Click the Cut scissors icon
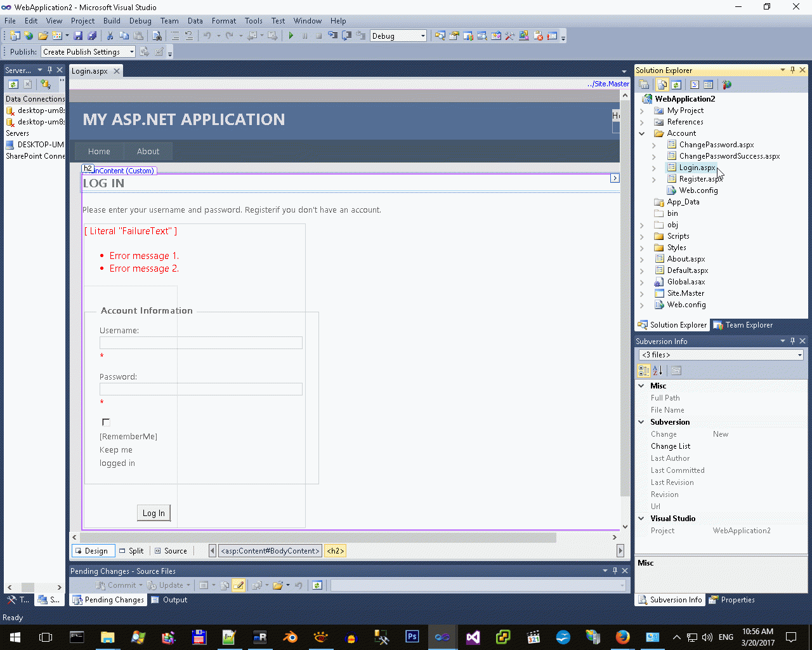The width and height of the screenshot is (812, 650). (110, 36)
